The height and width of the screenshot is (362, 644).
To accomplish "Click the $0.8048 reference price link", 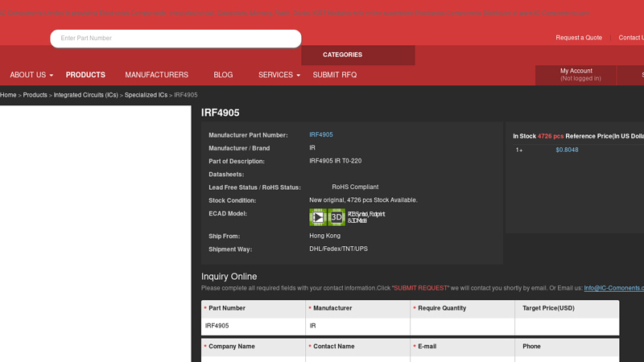I will pos(567,150).
